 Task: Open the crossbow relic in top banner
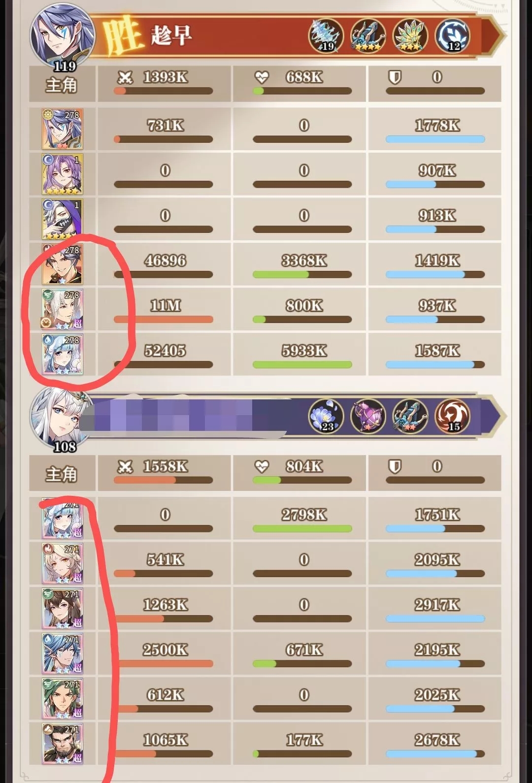pos(368,36)
